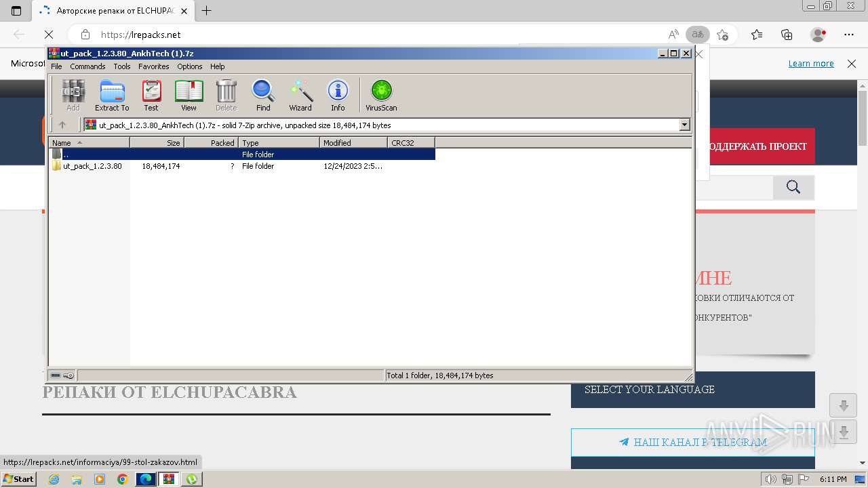The image size is (868, 488).
Task: Run the VirusScan bug icon
Action: [x=381, y=95]
